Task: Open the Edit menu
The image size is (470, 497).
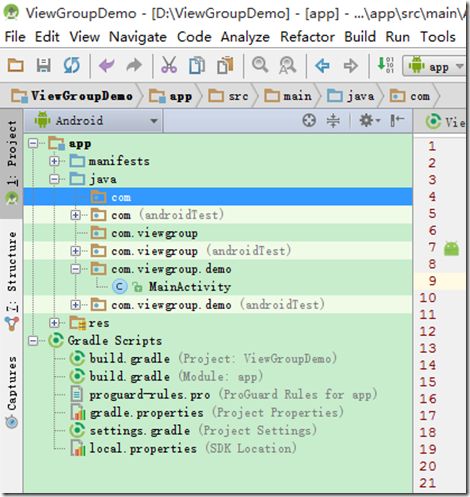Action: [47, 36]
